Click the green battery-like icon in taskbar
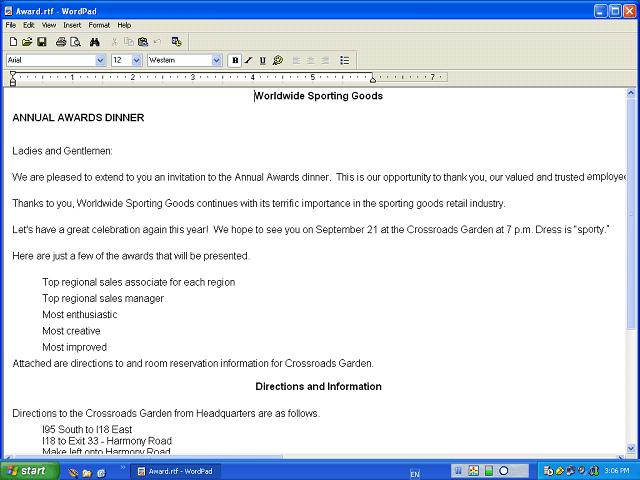 pos(489,471)
